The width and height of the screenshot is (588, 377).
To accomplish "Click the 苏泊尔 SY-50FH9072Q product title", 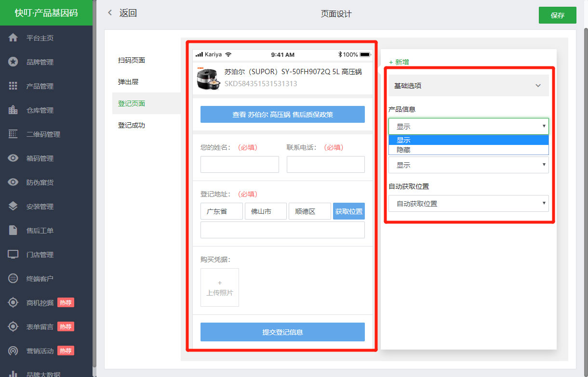I will tap(293, 72).
